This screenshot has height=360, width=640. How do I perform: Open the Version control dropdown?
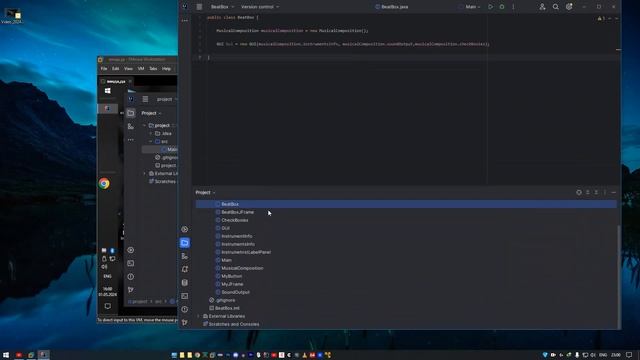point(260,7)
